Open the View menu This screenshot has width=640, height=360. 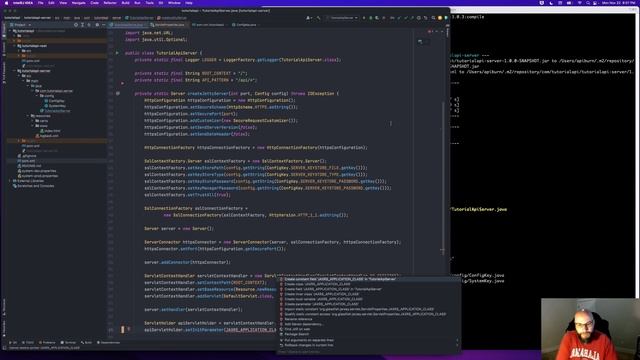tap(63, 3)
